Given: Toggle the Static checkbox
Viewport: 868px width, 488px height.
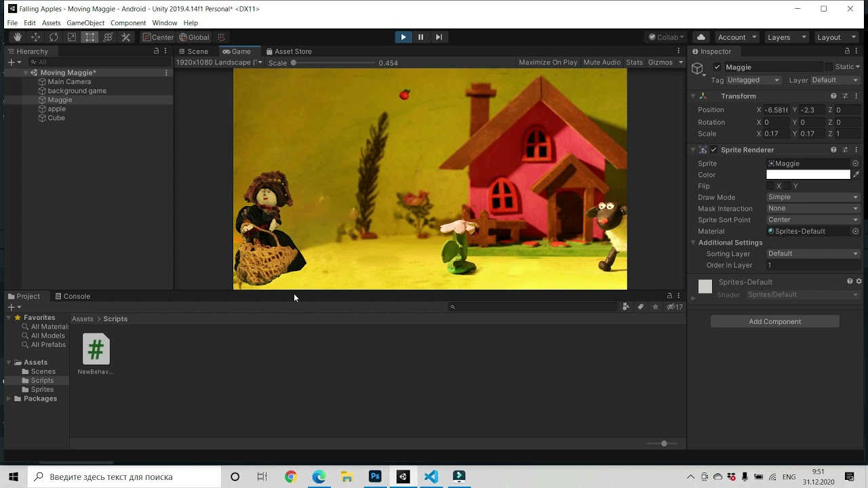Looking at the screenshot, I should 829,67.
